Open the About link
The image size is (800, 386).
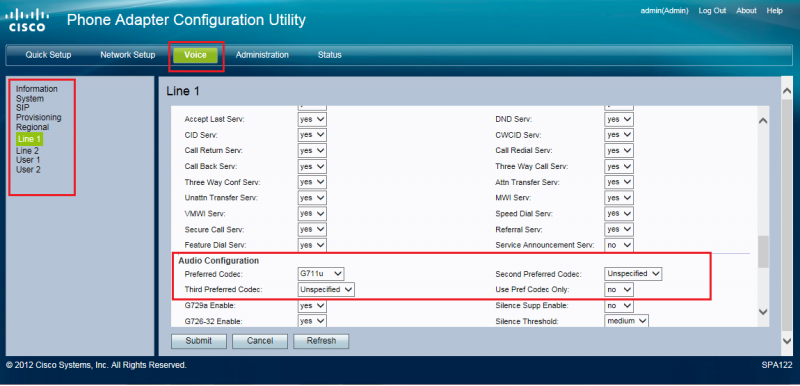click(746, 11)
